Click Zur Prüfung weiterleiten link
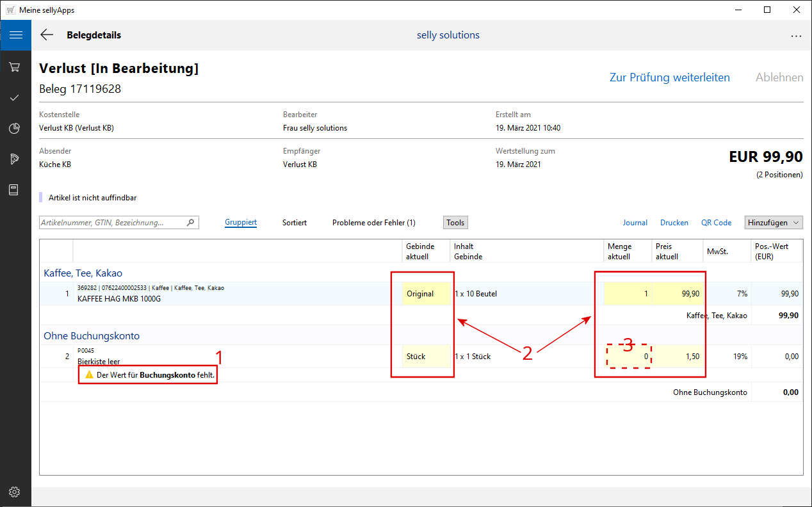Image resolution: width=812 pixels, height=507 pixels. [x=669, y=77]
